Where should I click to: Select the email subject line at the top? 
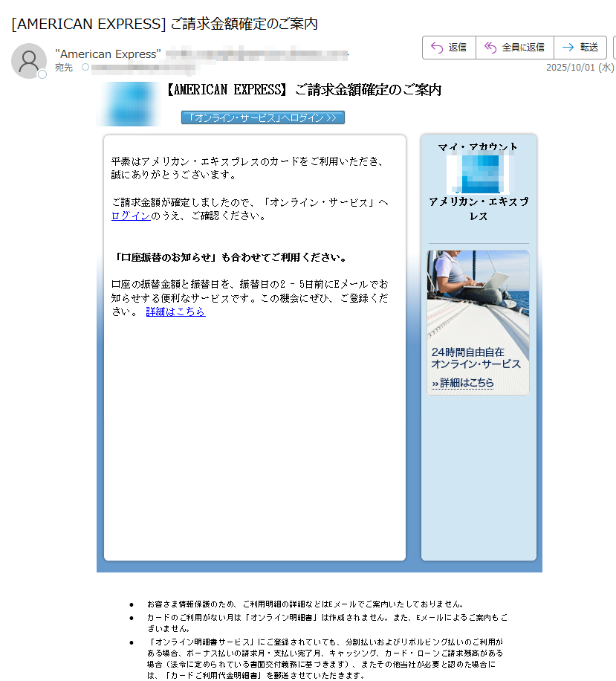(x=163, y=23)
